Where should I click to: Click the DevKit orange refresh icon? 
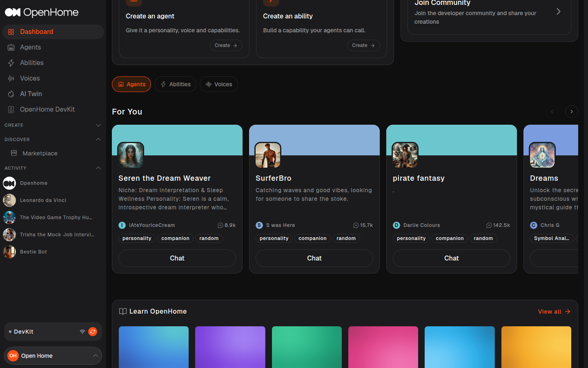pos(93,332)
